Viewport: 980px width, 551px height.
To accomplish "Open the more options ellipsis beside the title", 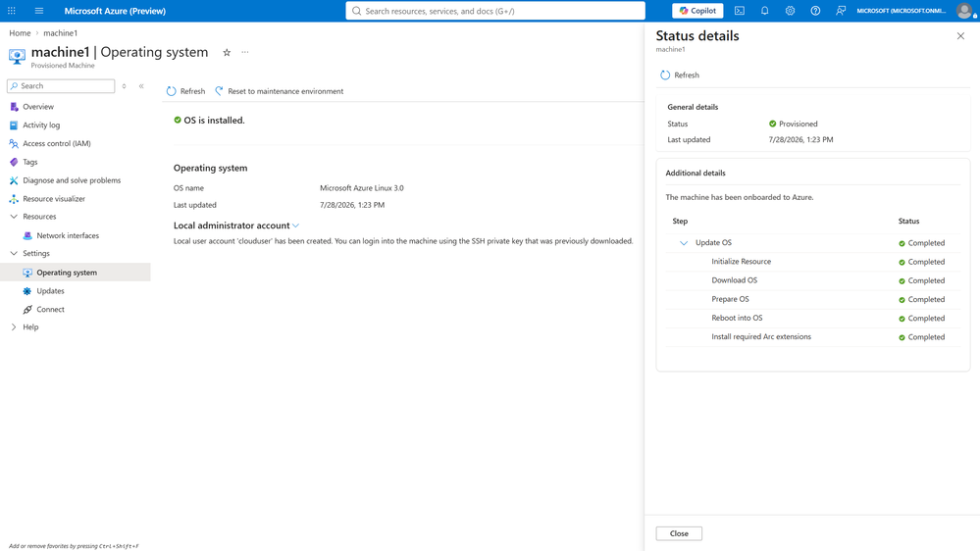I will click(245, 53).
